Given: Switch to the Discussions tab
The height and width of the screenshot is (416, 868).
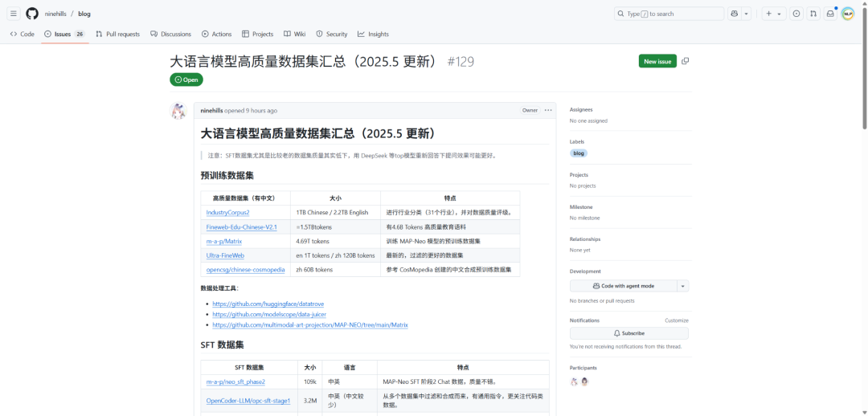Looking at the screenshot, I should [170, 34].
